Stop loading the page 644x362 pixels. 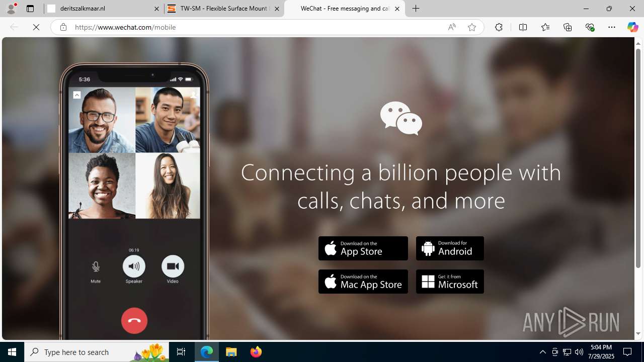click(36, 27)
